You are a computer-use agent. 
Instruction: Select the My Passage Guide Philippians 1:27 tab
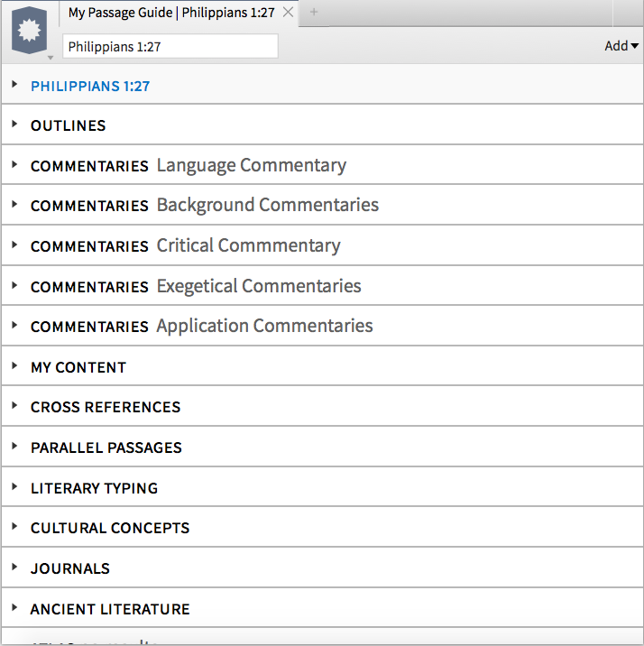click(171, 13)
